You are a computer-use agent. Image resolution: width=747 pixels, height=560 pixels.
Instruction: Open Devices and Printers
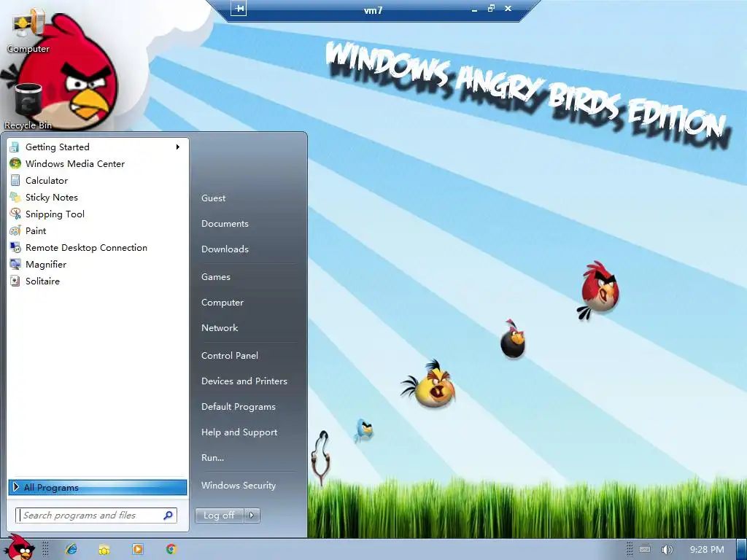pyautogui.click(x=244, y=381)
